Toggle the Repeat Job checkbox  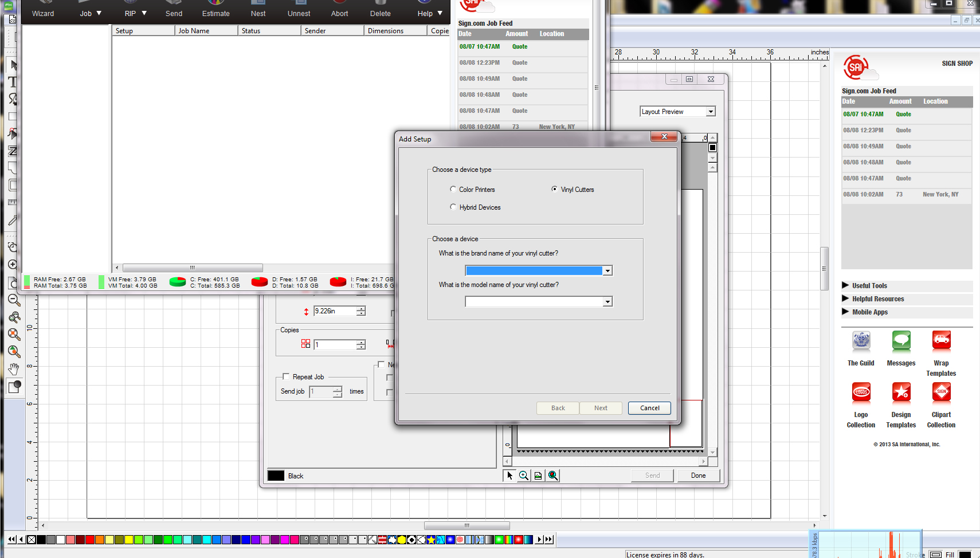pyautogui.click(x=286, y=376)
